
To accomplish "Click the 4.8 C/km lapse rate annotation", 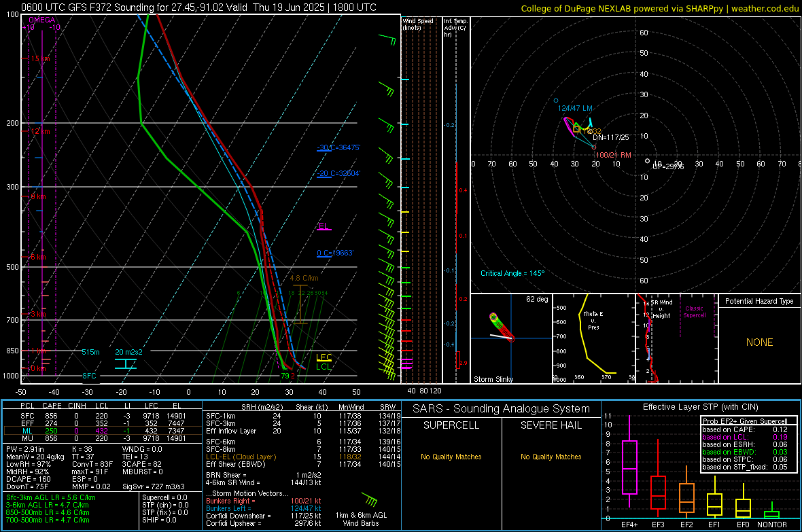I will tap(304, 279).
